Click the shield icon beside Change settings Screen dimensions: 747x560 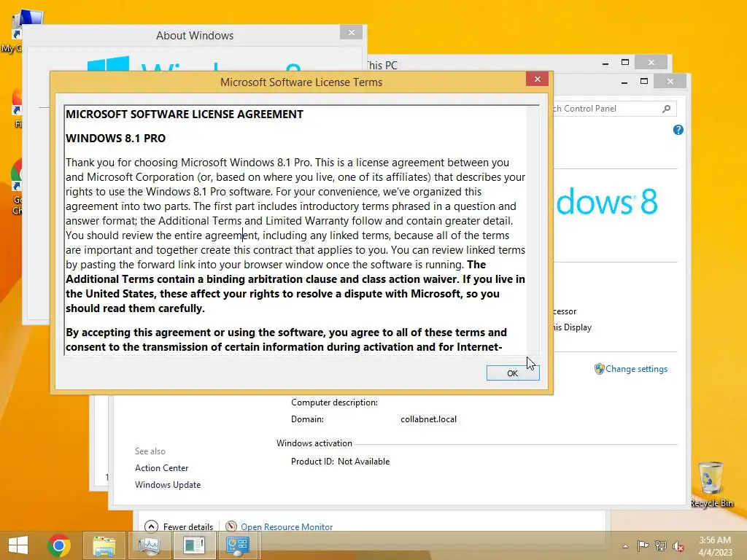[599, 368]
